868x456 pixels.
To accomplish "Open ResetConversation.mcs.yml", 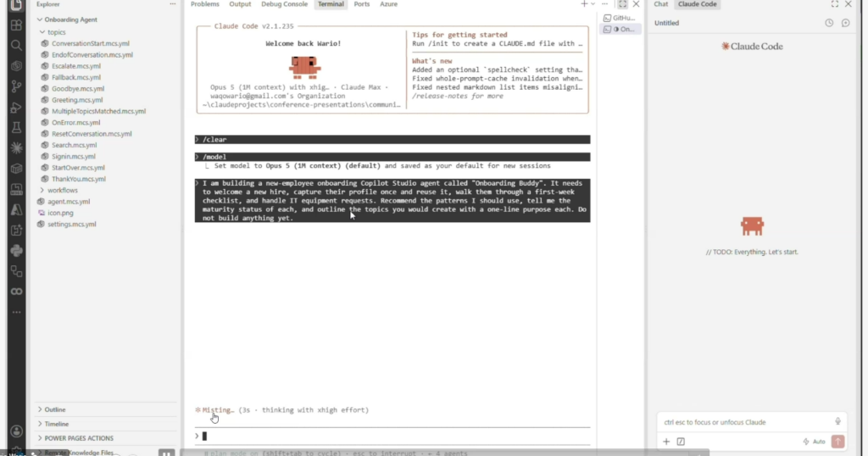I will 92,134.
